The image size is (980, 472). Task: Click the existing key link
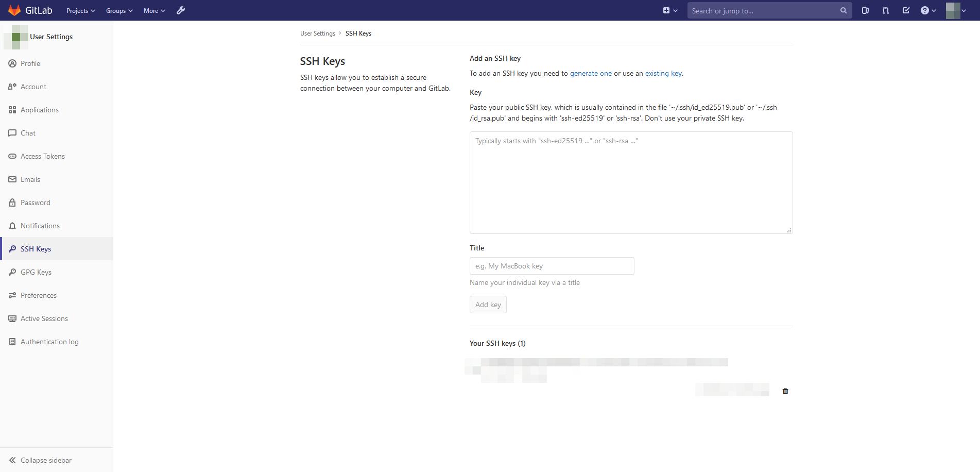pos(663,73)
